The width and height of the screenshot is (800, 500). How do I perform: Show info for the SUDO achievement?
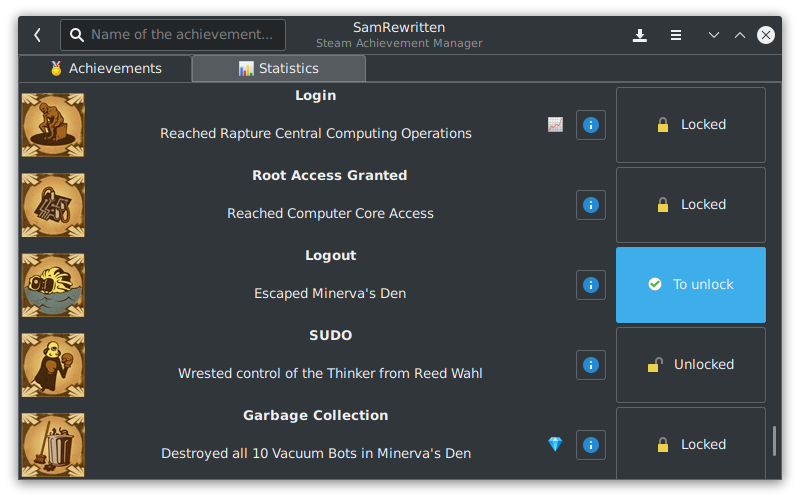(x=591, y=365)
